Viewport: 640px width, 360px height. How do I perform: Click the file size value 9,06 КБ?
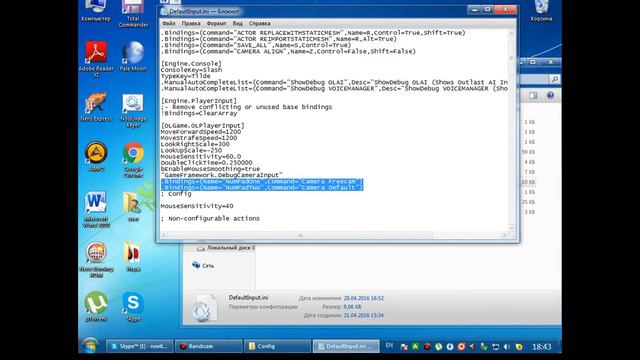point(352,307)
